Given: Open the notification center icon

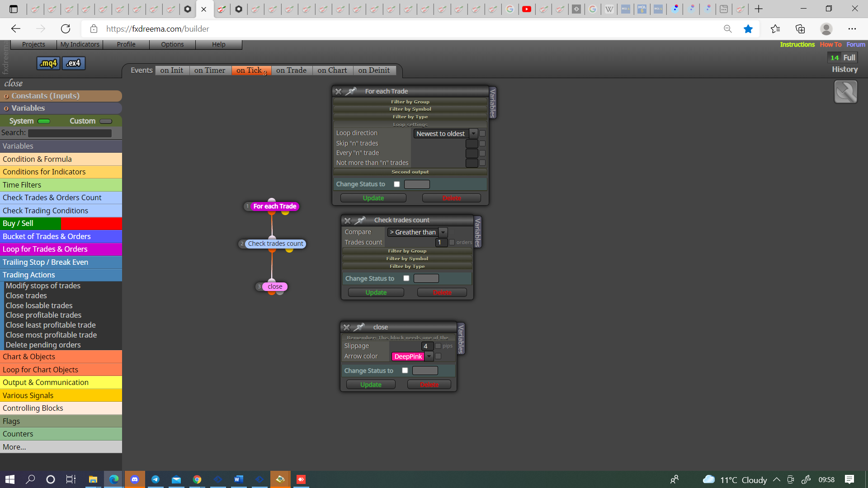Looking at the screenshot, I should pos(849,479).
